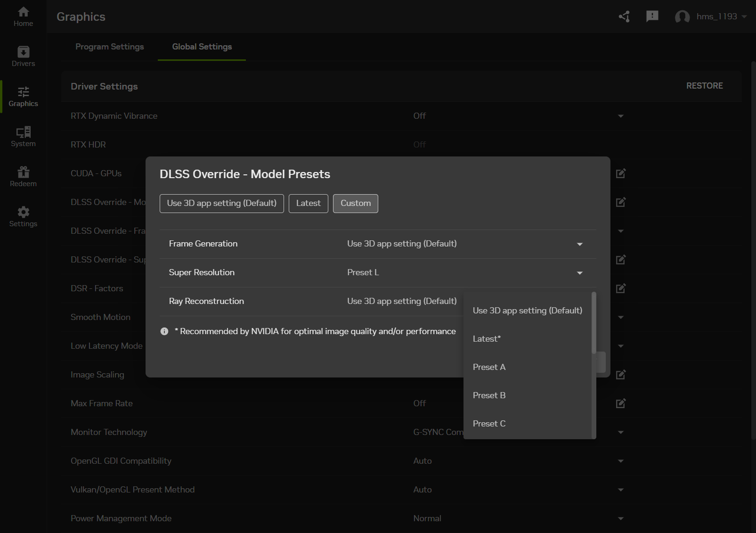Select the Latest preset mode button
This screenshot has width=756, height=533.
click(x=308, y=203)
